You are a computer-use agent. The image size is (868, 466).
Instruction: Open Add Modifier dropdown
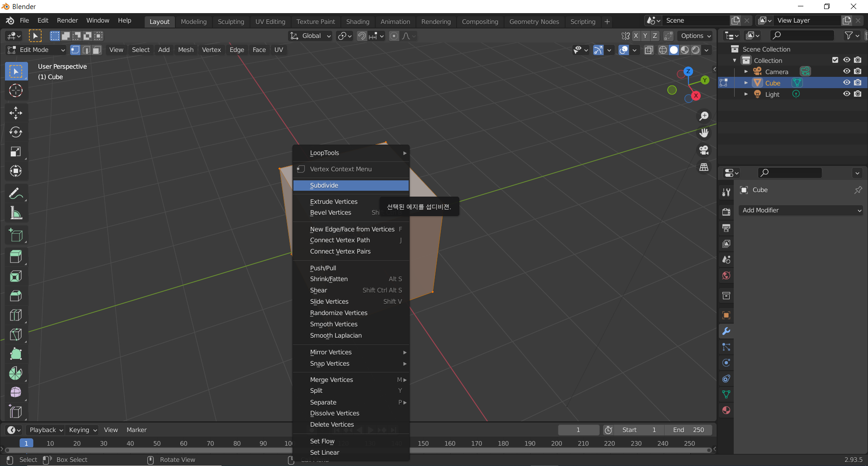coord(801,210)
